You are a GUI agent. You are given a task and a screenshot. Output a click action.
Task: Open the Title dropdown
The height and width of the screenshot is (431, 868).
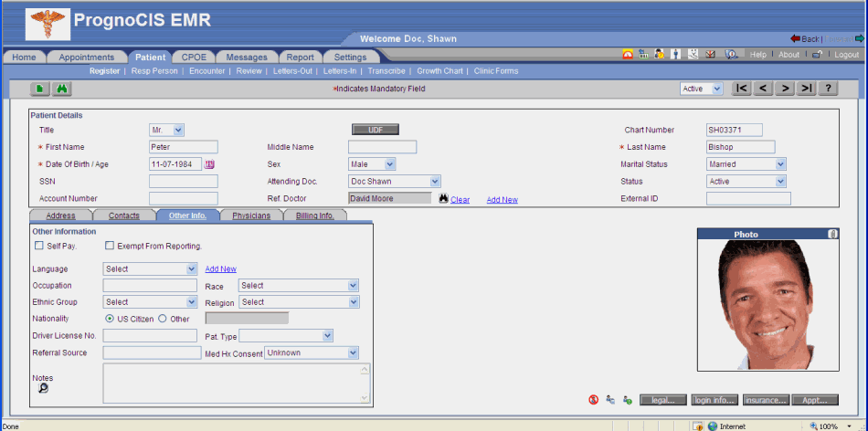click(166, 130)
